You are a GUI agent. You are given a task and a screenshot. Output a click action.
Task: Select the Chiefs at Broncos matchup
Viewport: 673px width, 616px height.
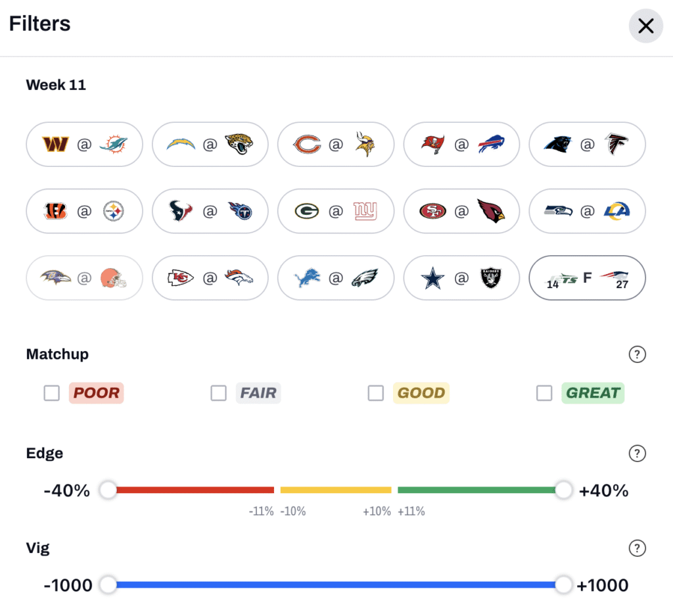pos(210,278)
